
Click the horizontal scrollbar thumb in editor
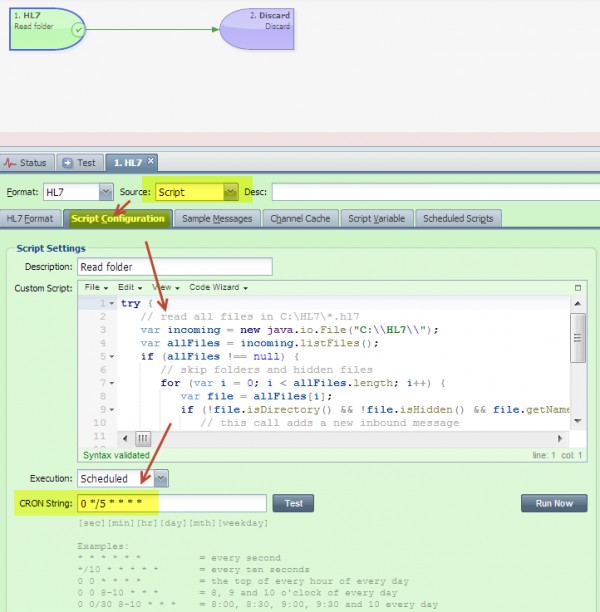[x=143, y=438]
